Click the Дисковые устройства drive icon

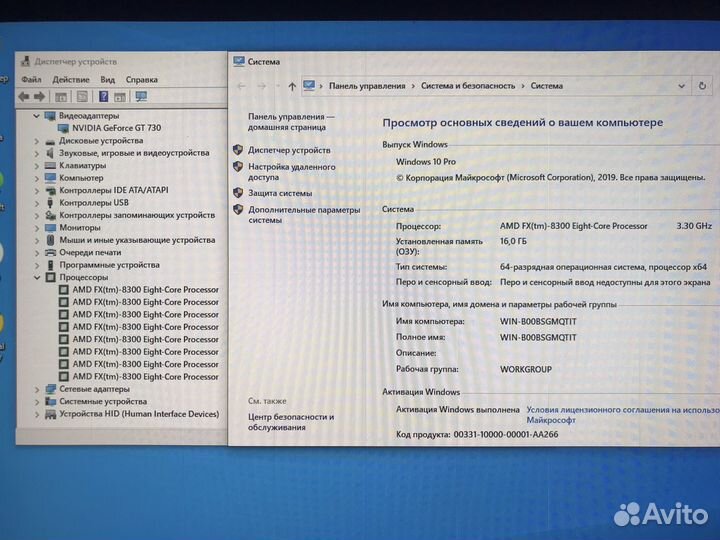[x=51, y=141]
